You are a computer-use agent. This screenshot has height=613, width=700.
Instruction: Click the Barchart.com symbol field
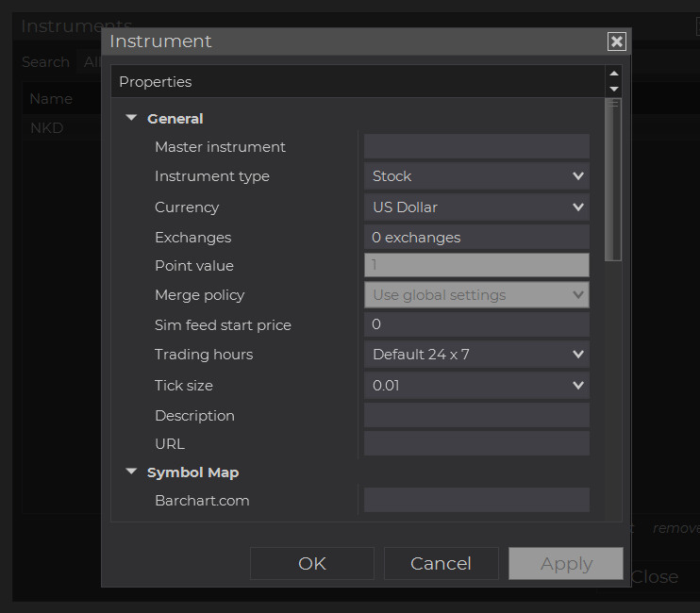point(476,501)
